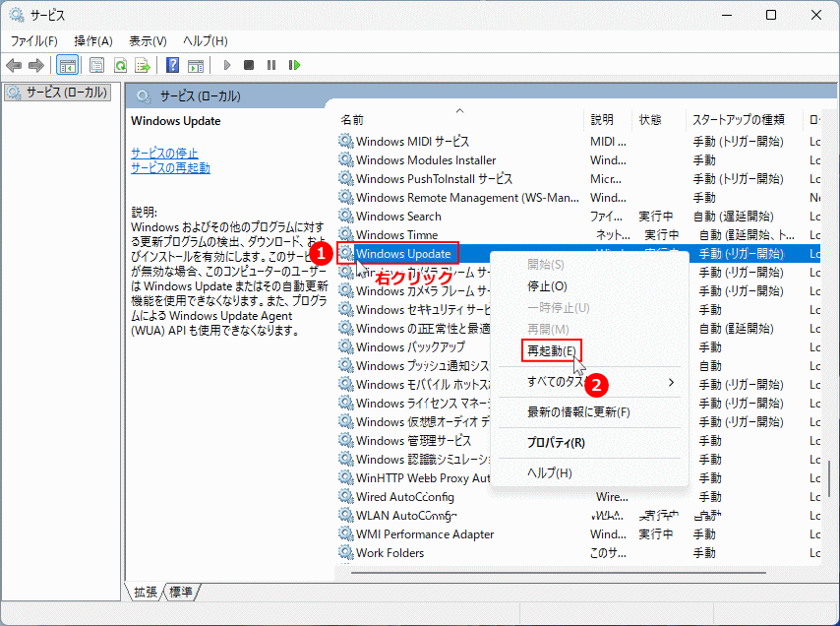Open the 表示(V) menu
The width and height of the screenshot is (840, 626).
[148, 41]
